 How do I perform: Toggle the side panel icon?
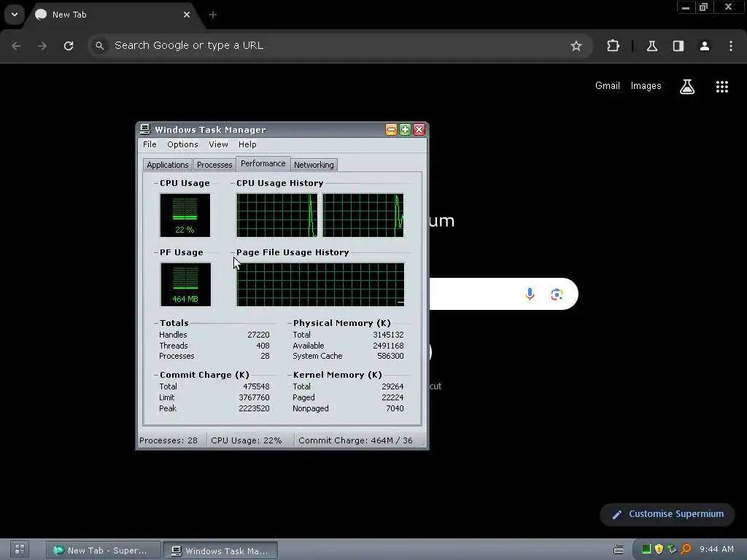pos(678,46)
